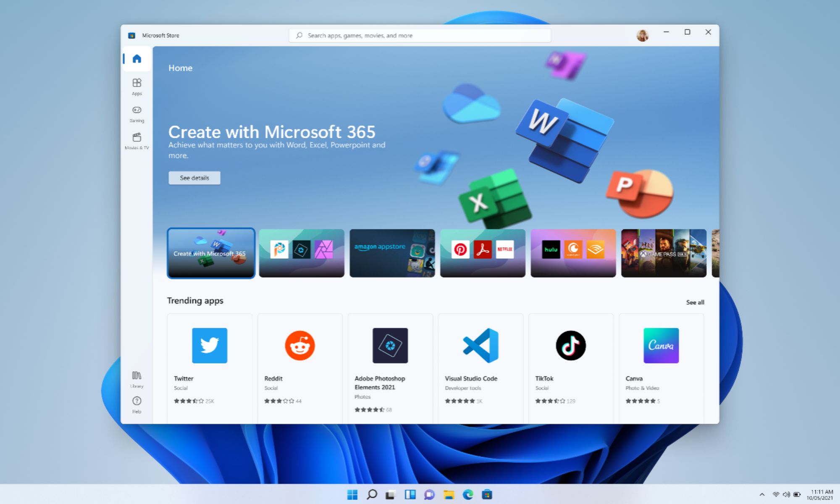840x504 pixels.
Task: Click the user profile avatar
Action: tap(642, 36)
